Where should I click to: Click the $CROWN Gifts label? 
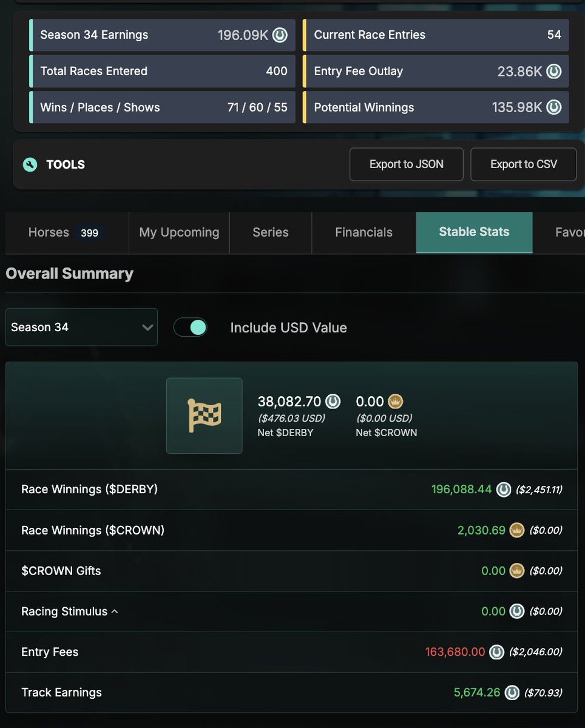[x=61, y=571]
